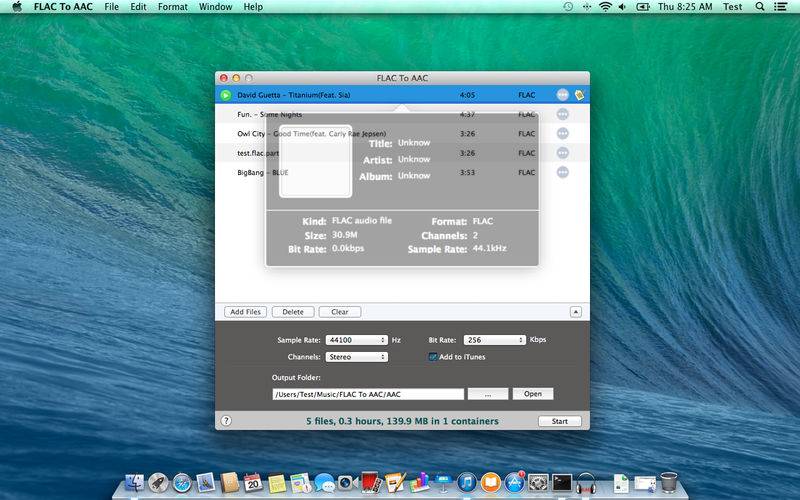This screenshot has height=500, width=800.
Task: Open Terminal from the Dock
Action: coord(562,482)
